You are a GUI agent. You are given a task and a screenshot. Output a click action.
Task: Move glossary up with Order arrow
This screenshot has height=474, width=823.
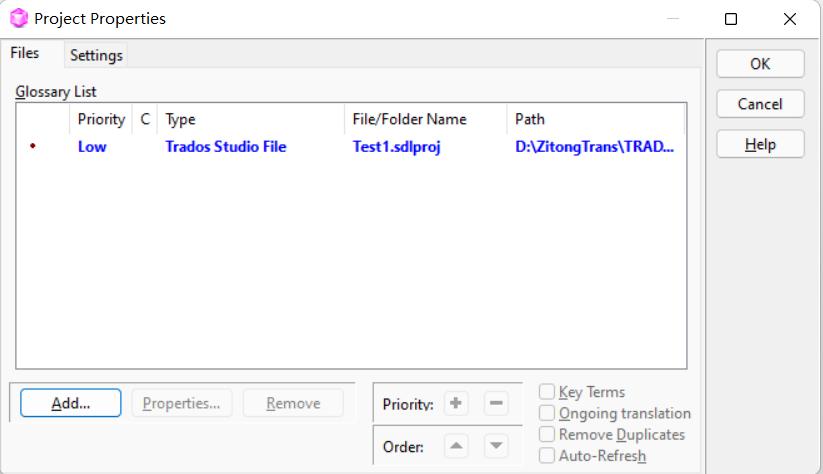[456, 446]
